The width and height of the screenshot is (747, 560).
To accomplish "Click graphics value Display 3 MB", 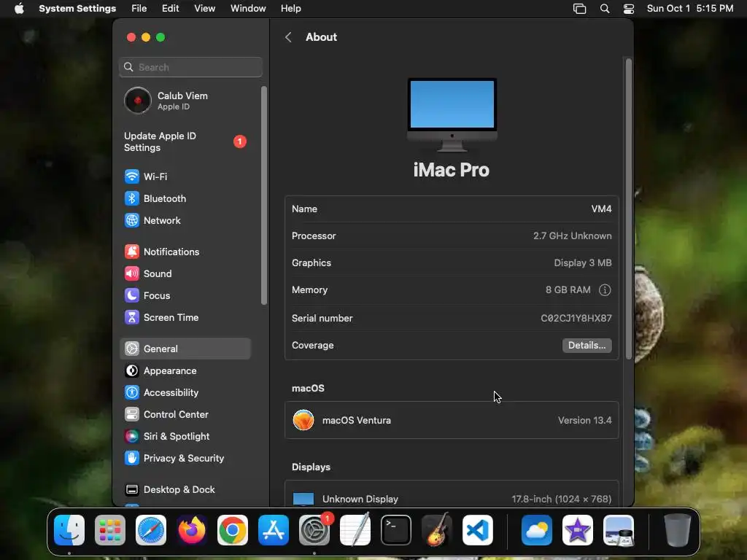I will point(583,262).
